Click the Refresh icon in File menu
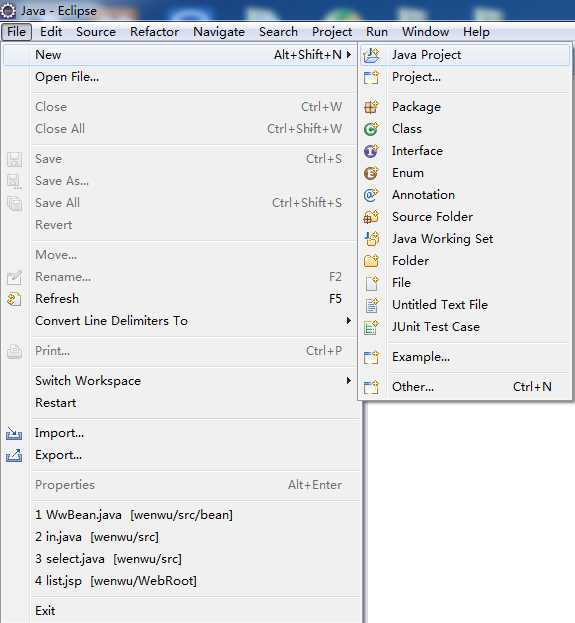This screenshot has width=575, height=623. (x=14, y=299)
